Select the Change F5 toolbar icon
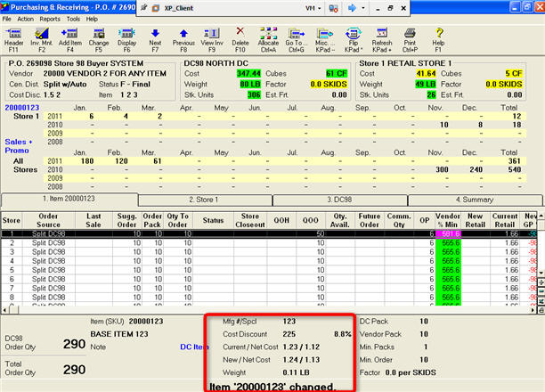Image resolution: width=545 pixels, height=392 pixels. click(x=99, y=37)
